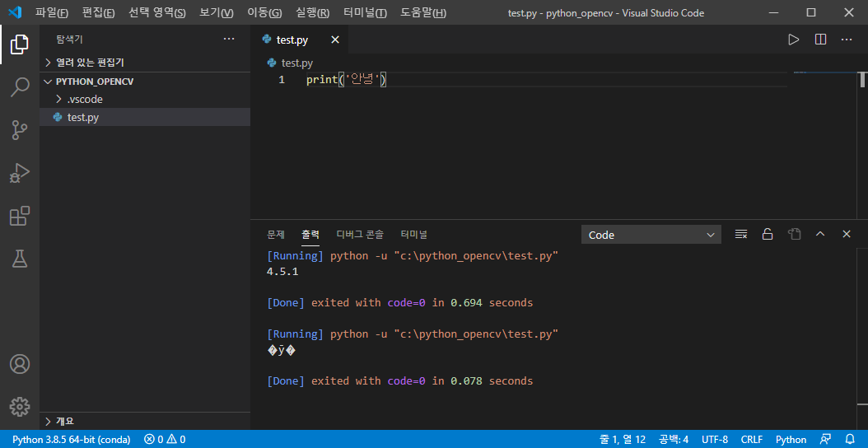
Task: Open the Run menu (실행)
Action: pos(313,12)
